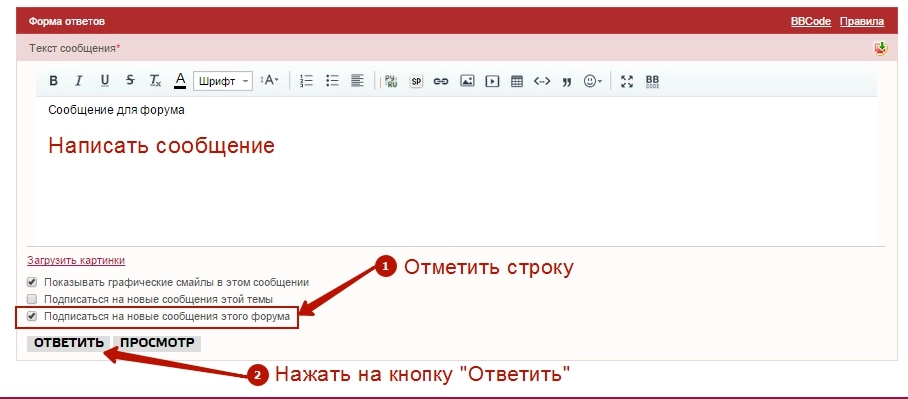
Task: Click the ПРОСМОТР preview button
Action: [157, 343]
